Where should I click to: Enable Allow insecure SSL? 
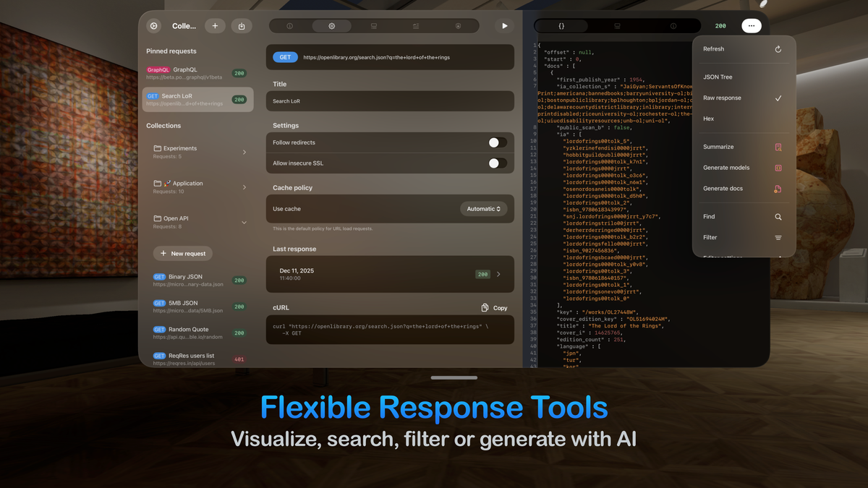pyautogui.click(x=497, y=163)
